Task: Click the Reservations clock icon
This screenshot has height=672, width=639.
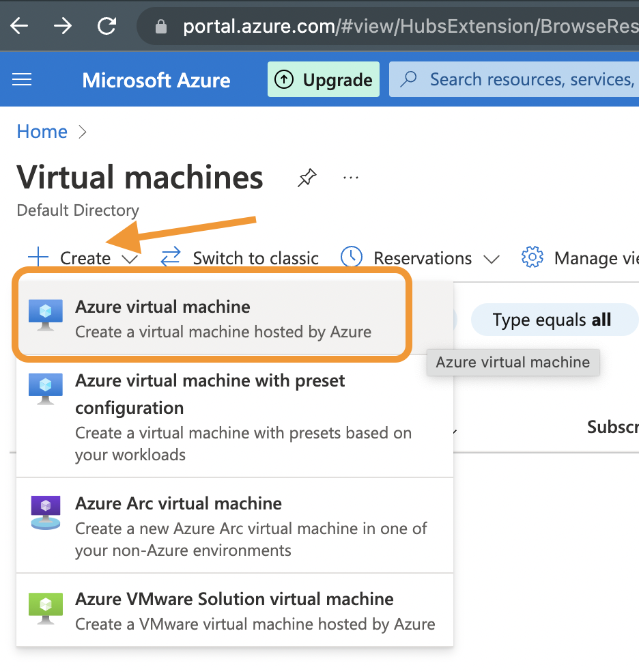Action: coord(351,257)
